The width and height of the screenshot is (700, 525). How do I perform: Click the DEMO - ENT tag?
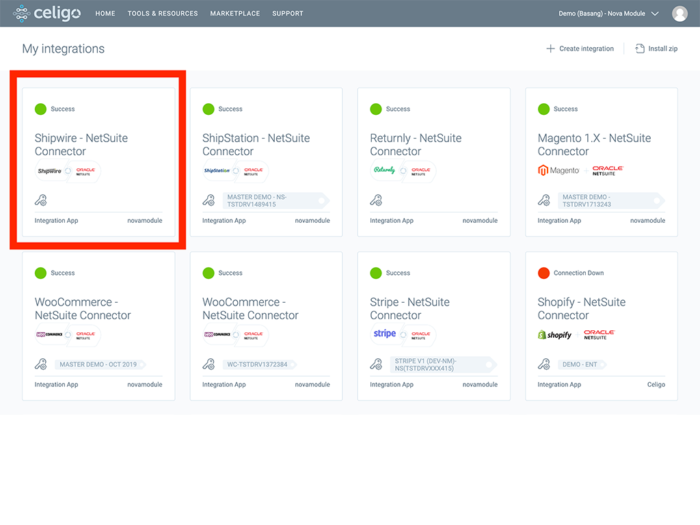[x=581, y=364]
